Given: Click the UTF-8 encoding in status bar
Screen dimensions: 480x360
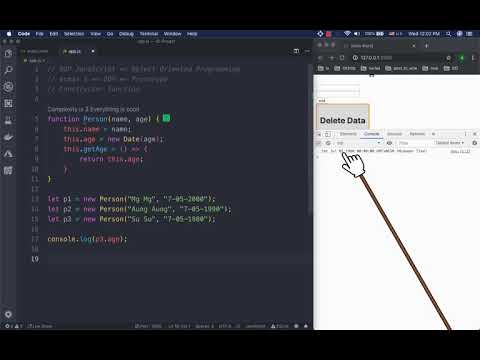Looking at the screenshot, I should (x=225, y=326).
